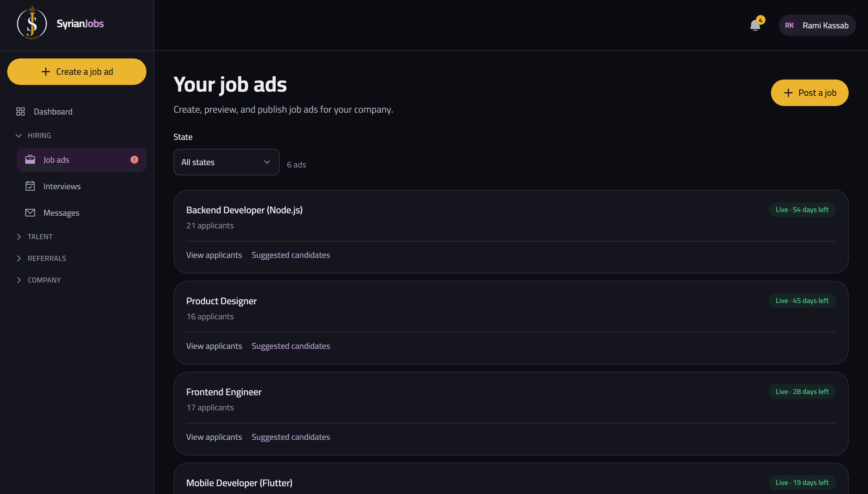Click the SyrianJobs logo emblem
Viewport: 868px width, 494px height.
[x=32, y=23]
